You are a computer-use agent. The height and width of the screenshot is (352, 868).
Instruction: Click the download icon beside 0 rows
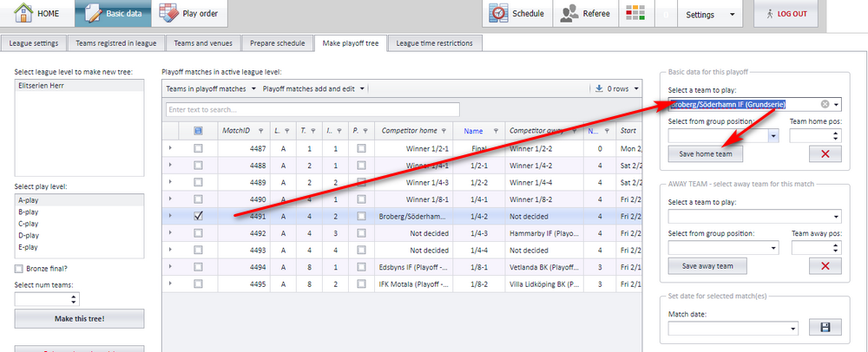(x=599, y=88)
